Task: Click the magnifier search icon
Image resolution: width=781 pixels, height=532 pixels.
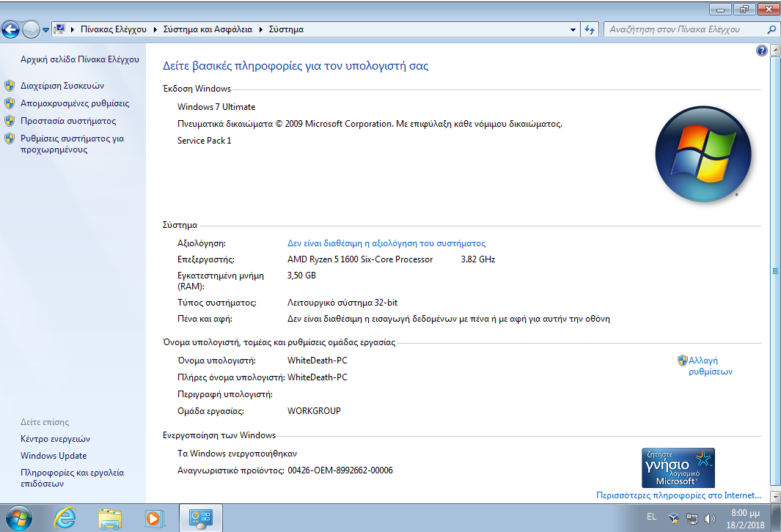Action: [x=771, y=29]
